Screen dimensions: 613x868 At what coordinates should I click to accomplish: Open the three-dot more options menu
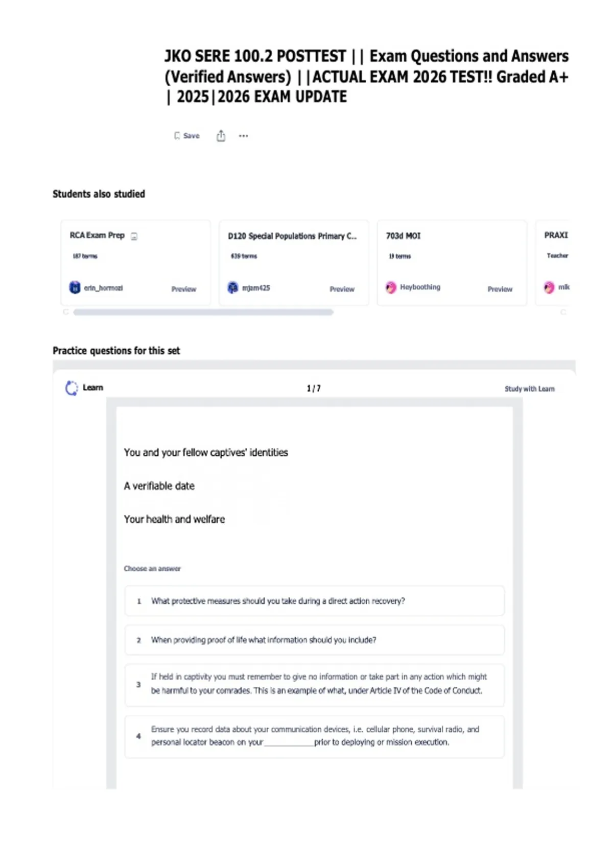pyautogui.click(x=244, y=136)
